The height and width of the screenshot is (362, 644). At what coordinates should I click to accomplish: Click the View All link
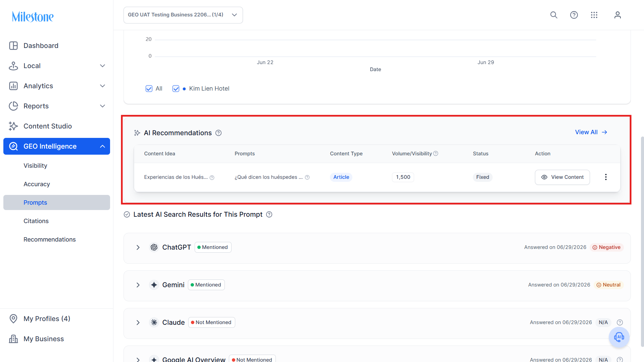[x=591, y=132]
